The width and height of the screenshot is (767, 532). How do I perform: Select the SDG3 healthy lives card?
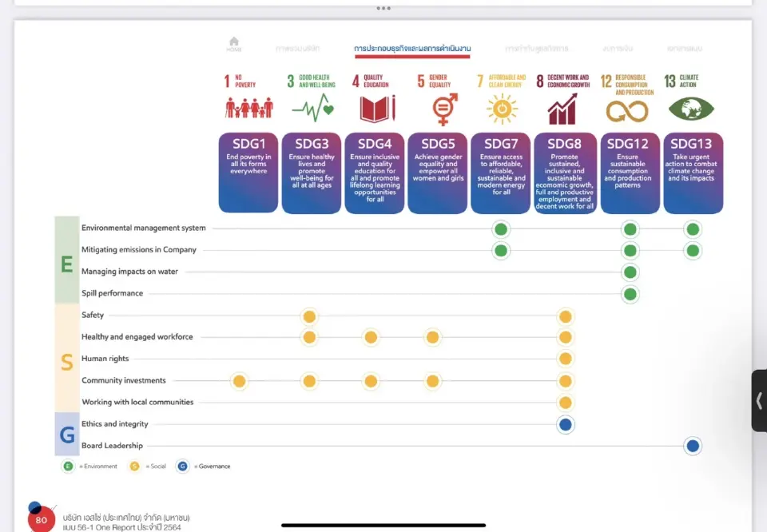point(312,173)
